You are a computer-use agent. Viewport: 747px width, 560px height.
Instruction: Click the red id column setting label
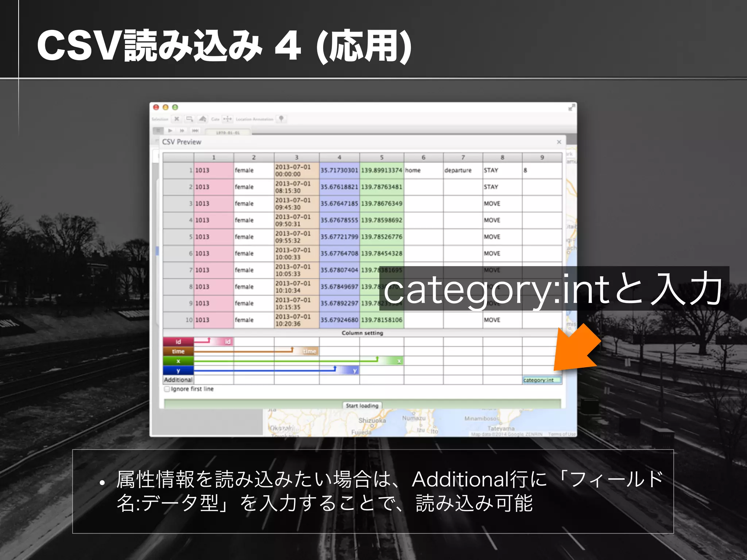click(x=178, y=342)
